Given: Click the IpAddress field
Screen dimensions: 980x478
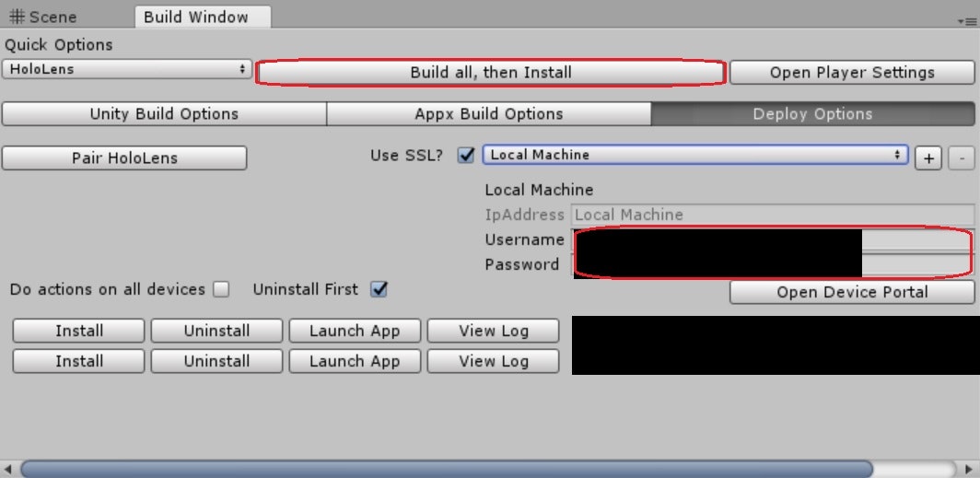Looking at the screenshot, I should point(773,215).
